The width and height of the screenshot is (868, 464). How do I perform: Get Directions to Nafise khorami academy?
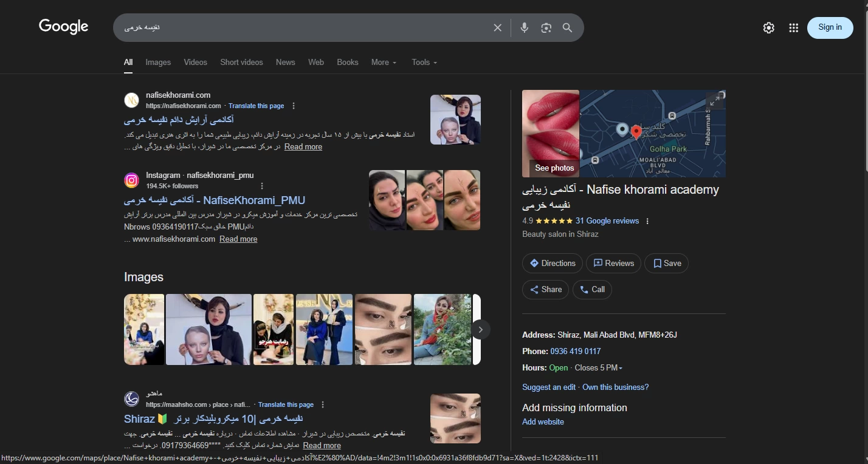pos(553,263)
